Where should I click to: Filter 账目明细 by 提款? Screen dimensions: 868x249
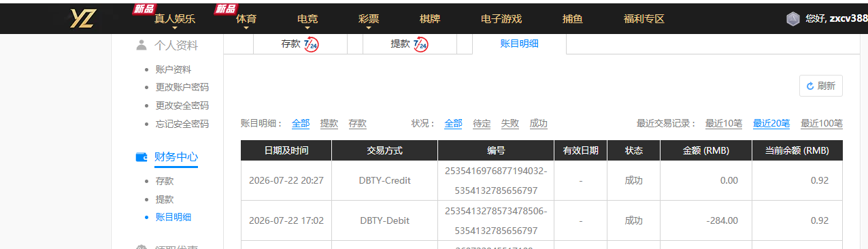point(329,123)
